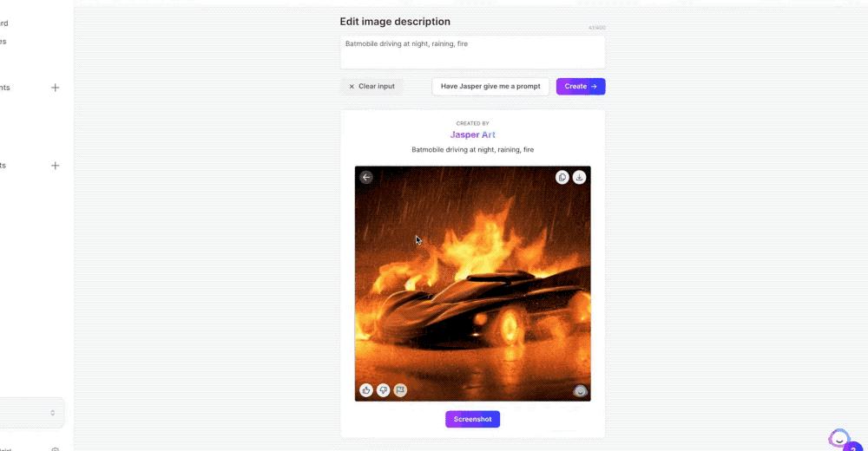Download the generated image

click(579, 177)
